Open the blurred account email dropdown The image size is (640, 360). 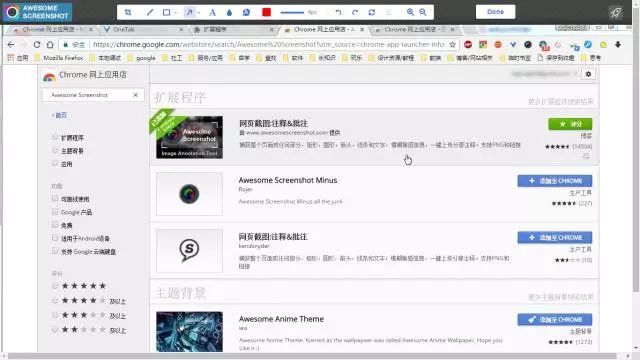[544, 74]
